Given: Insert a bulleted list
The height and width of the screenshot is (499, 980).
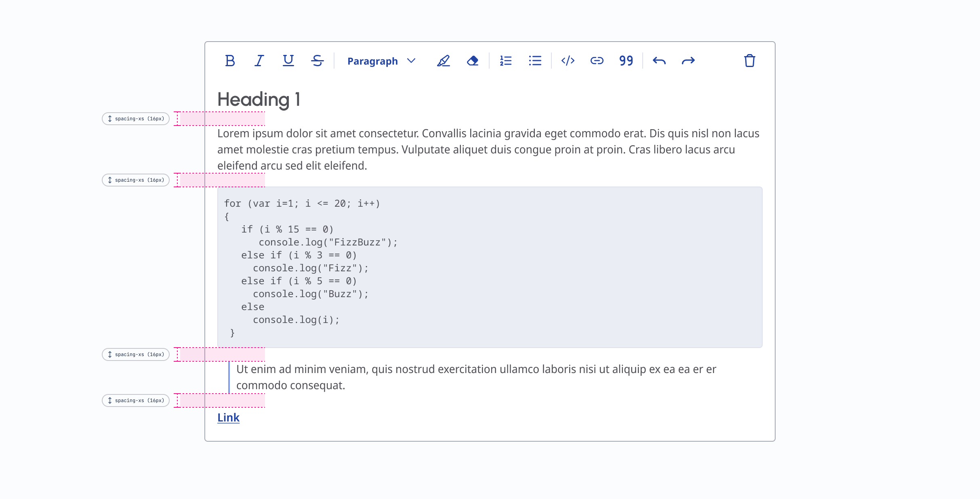Looking at the screenshot, I should [x=535, y=61].
